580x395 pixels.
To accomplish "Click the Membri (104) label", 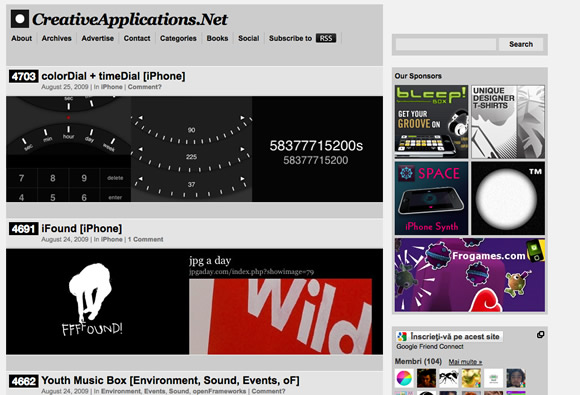I will tap(418, 361).
